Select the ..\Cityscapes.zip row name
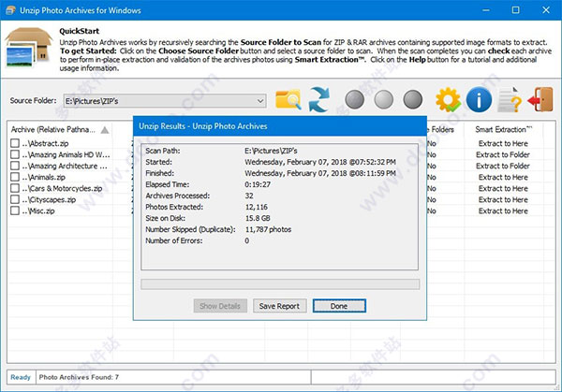The height and width of the screenshot is (392, 562). pos(49,200)
